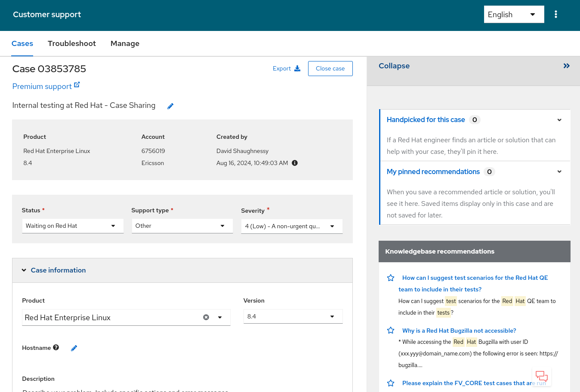Switch to the Manage tab
This screenshot has width=580, height=392.
pyautogui.click(x=125, y=43)
